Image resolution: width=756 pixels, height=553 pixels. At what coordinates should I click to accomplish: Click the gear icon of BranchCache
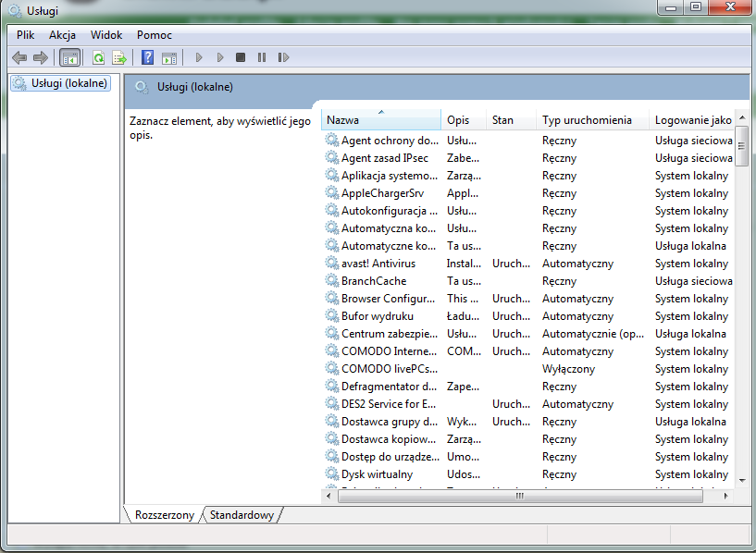point(331,280)
